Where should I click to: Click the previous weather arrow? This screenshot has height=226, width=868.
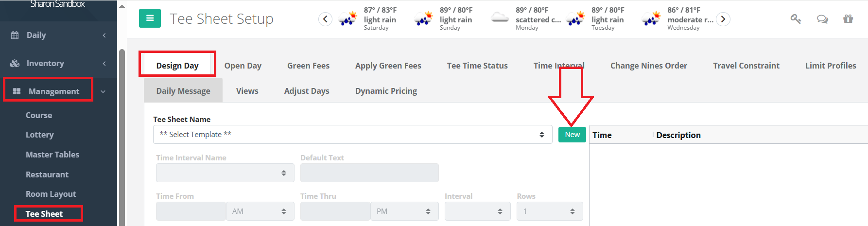325,19
